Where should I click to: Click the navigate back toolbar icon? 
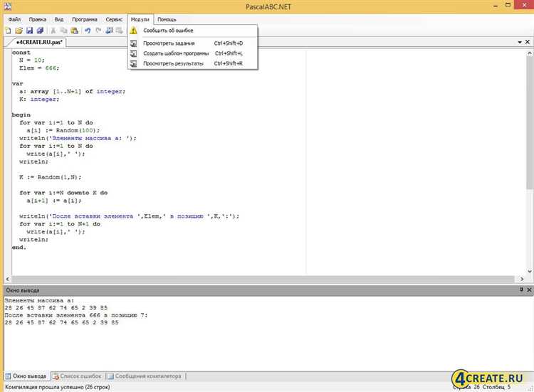coord(109,31)
